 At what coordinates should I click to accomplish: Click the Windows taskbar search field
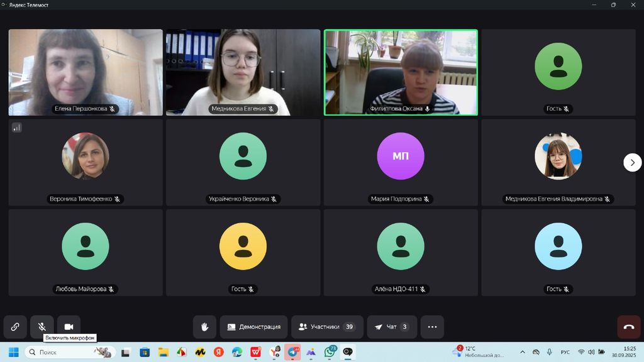click(69, 352)
